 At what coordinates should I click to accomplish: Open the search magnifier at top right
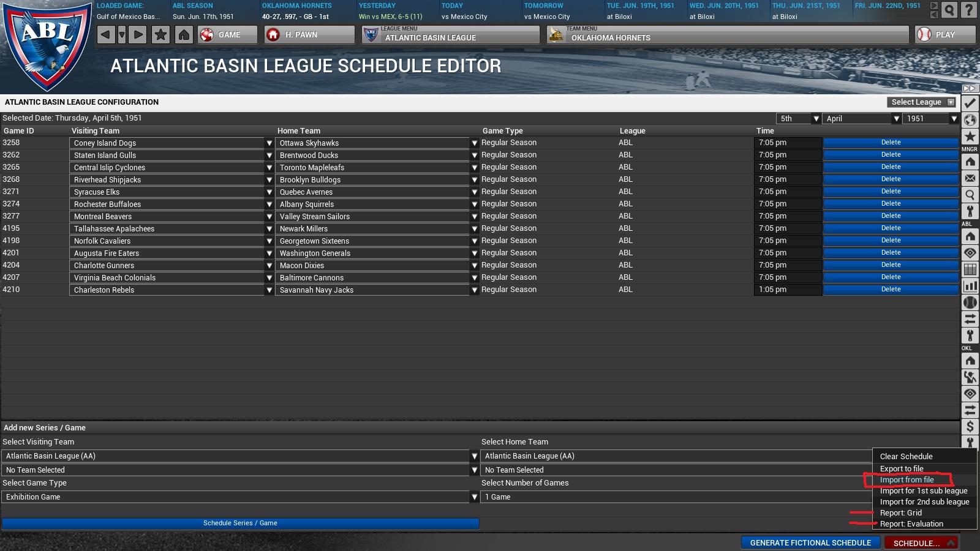[949, 10]
